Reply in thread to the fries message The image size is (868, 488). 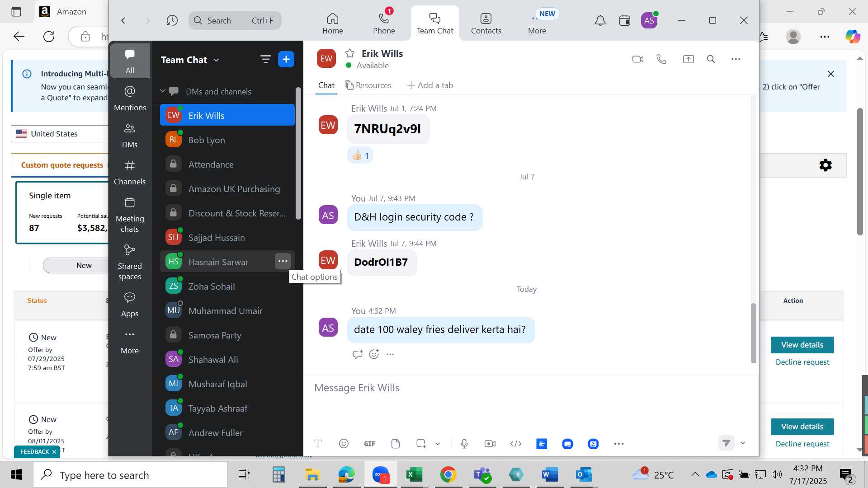[358, 354]
